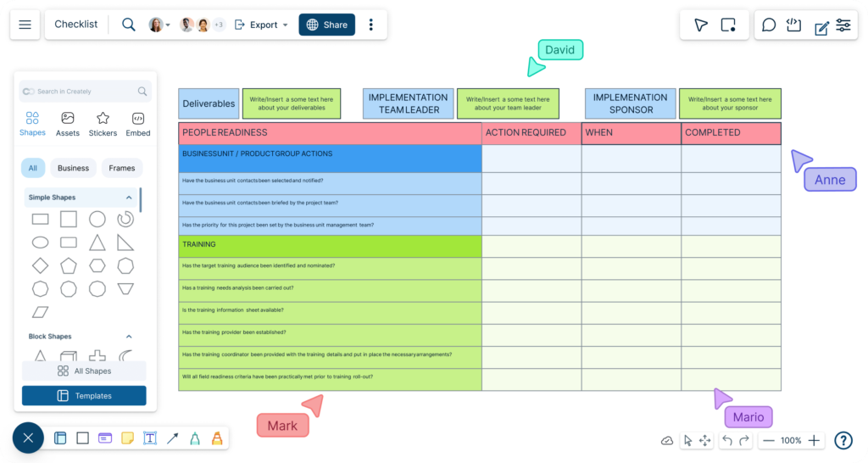Viewport: 868px width, 463px height.
Task: Switch to the Assets tab
Action: 68,124
